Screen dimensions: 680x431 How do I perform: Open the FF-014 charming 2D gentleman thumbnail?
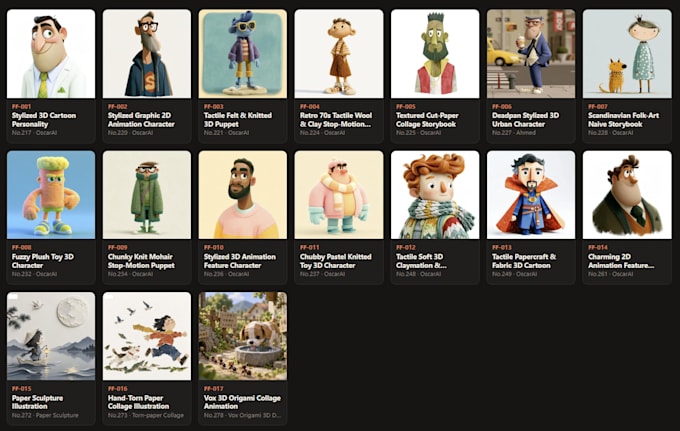pyautogui.click(x=627, y=195)
